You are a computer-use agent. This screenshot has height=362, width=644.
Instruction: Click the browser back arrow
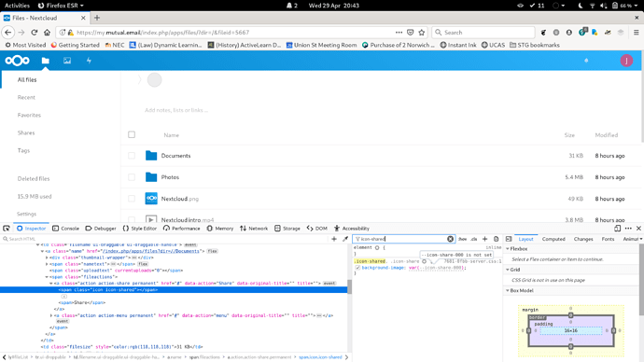point(8,33)
